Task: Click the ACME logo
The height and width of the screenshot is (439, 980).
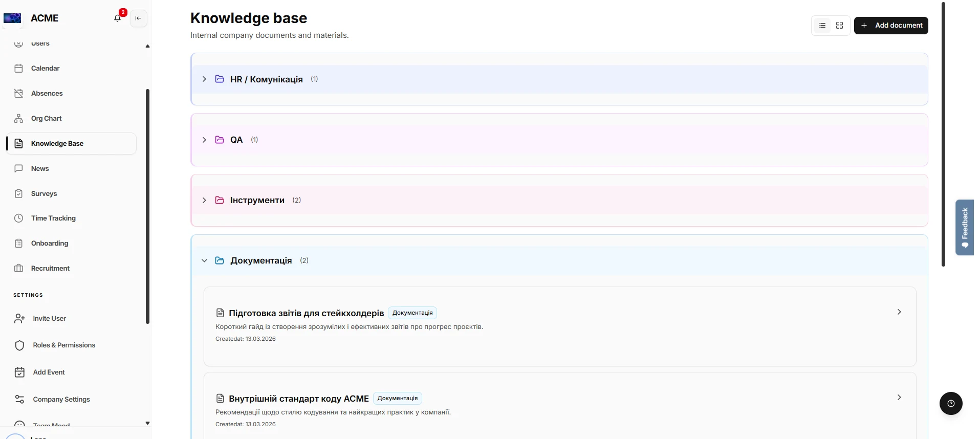Action: (x=12, y=18)
